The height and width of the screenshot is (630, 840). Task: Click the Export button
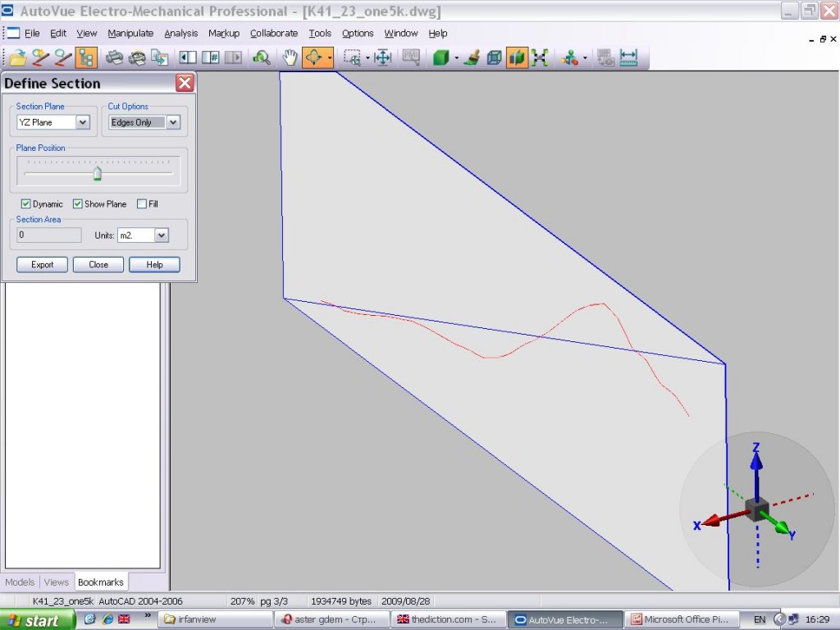tap(42, 264)
